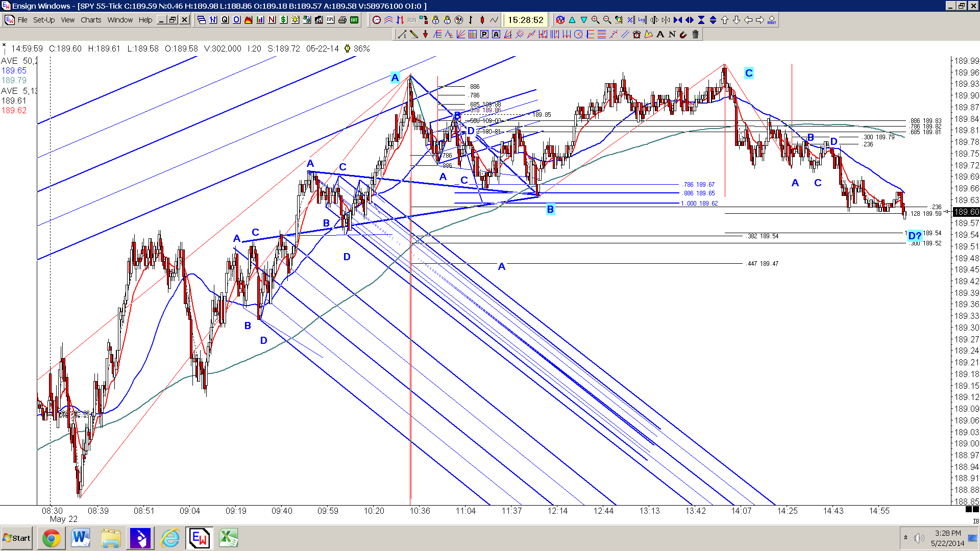Toggle the percent scale button

click(631, 20)
